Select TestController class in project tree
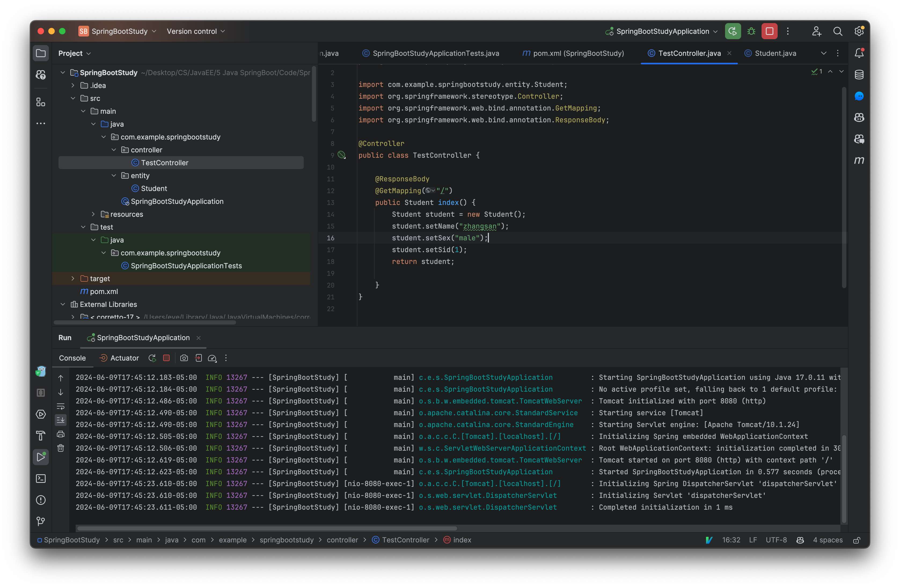This screenshot has width=900, height=588. click(165, 162)
